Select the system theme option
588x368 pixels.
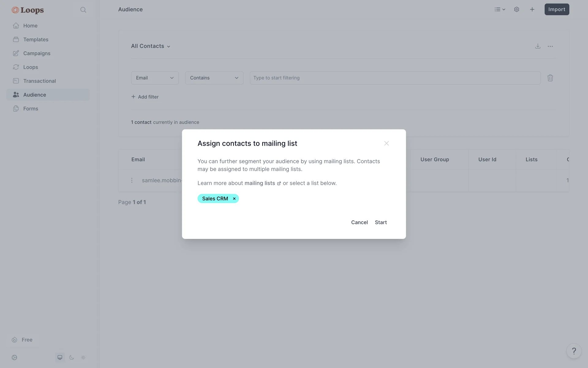[60, 357]
